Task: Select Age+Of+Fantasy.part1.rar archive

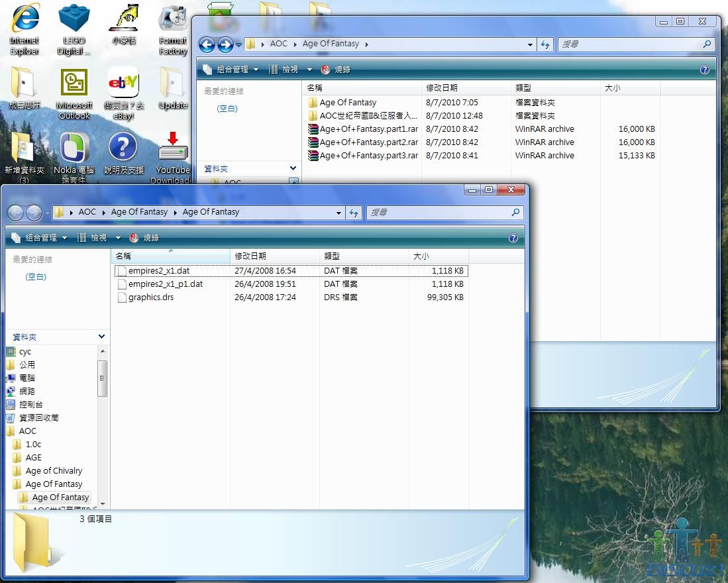Action: 368,129
